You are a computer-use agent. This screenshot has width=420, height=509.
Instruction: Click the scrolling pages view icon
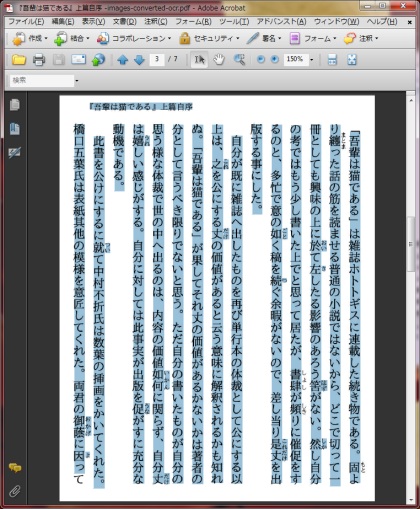(x=332, y=60)
